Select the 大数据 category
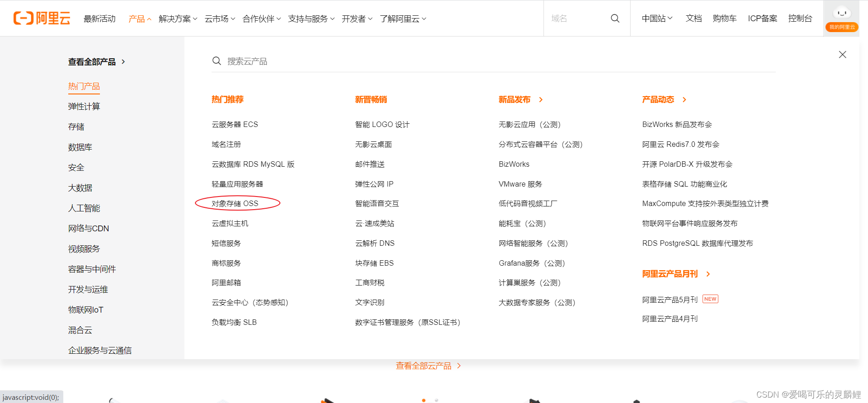Viewport: 868px width, 403px height. [80, 188]
